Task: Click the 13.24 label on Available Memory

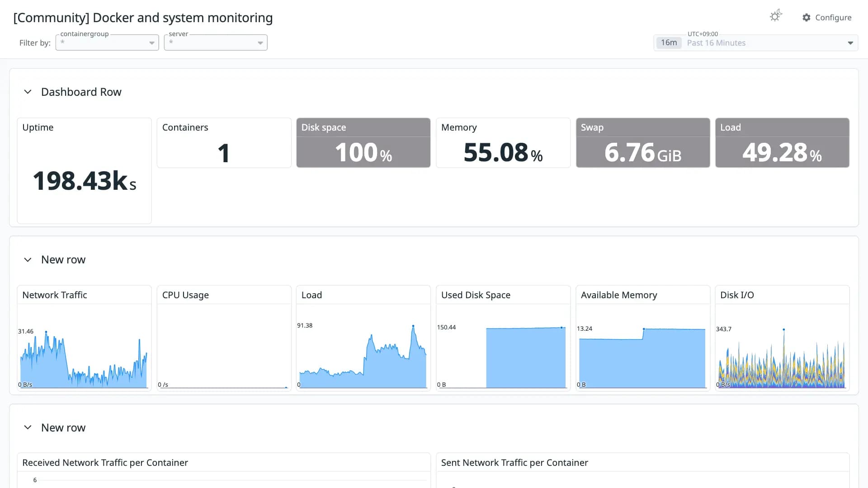Action: click(585, 328)
